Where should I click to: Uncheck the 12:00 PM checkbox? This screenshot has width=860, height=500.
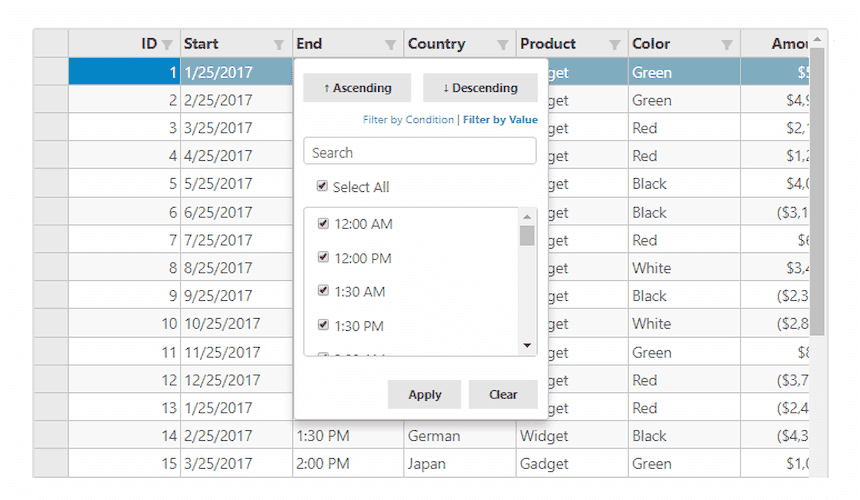click(323, 257)
